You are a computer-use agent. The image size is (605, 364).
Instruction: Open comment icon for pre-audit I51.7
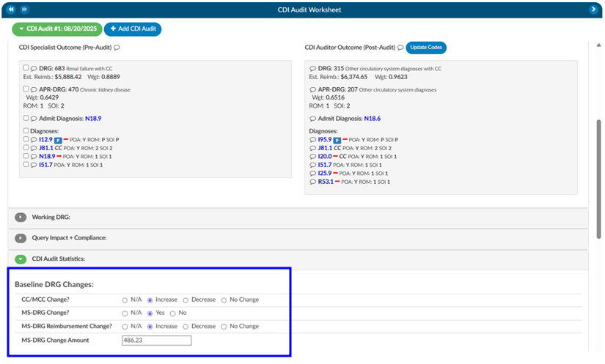point(34,166)
